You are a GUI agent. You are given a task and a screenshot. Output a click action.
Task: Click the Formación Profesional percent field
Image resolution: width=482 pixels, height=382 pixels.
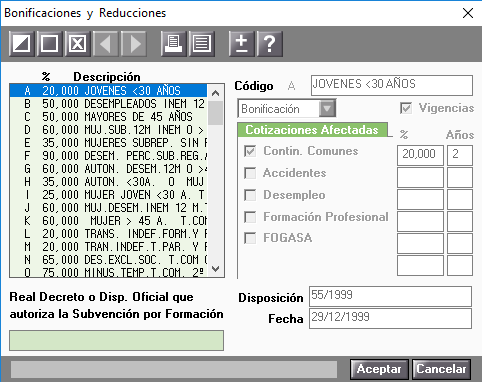point(420,221)
